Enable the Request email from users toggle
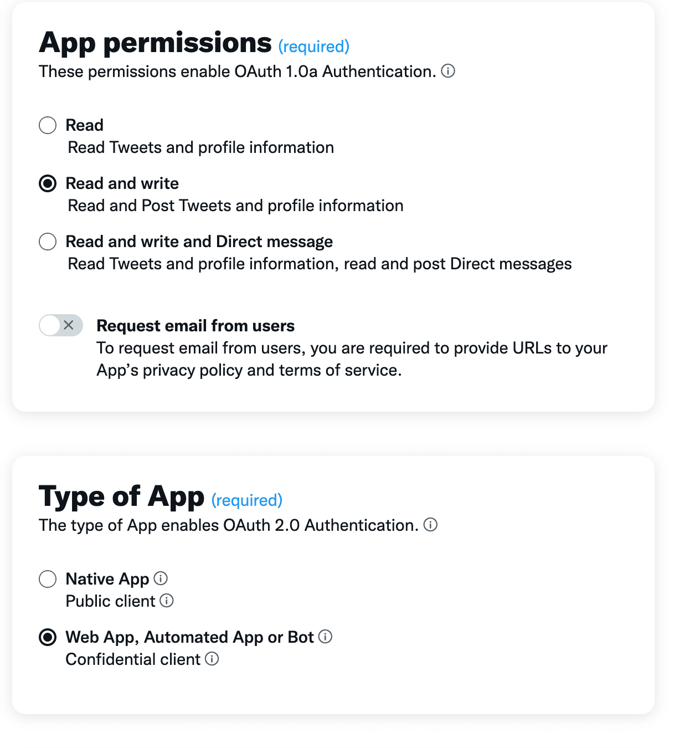 (x=61, y=325)
